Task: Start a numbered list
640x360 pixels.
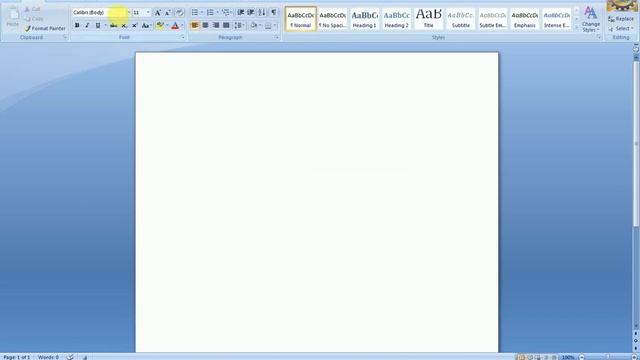Action: pos(210,12)
